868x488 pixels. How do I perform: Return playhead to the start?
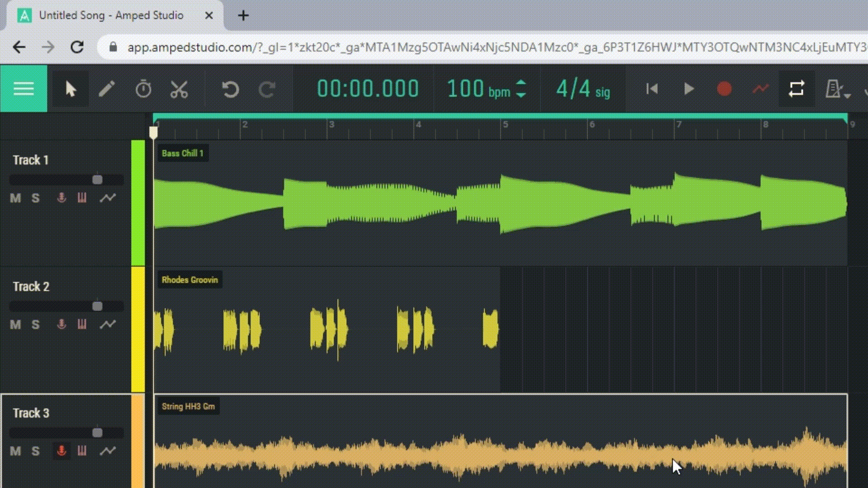pyautogui.click(x=652, y=89)
